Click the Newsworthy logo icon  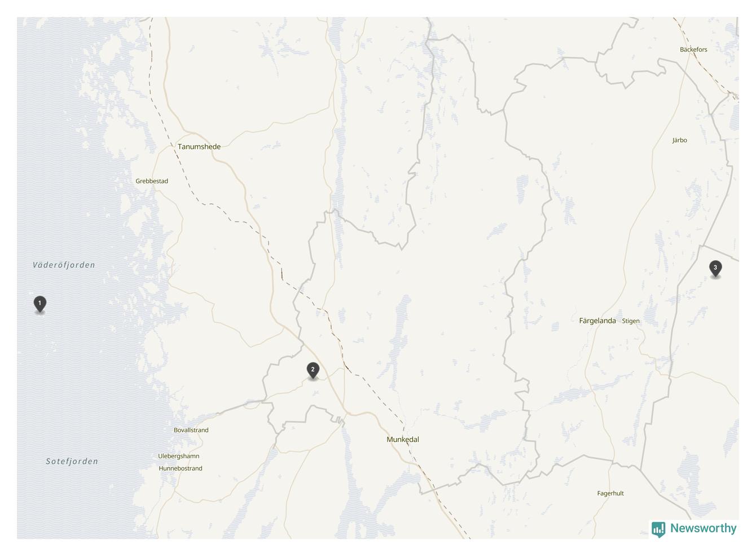[x=658, y=529]
